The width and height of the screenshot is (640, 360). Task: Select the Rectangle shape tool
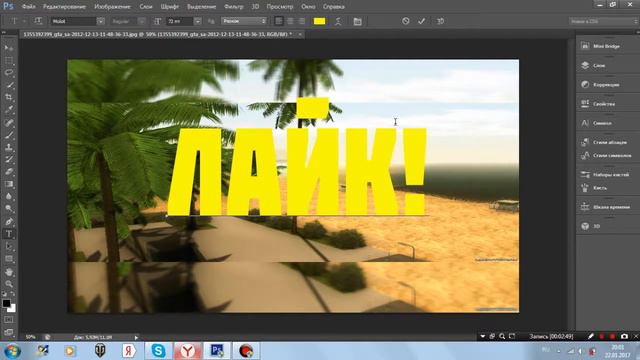9,259
